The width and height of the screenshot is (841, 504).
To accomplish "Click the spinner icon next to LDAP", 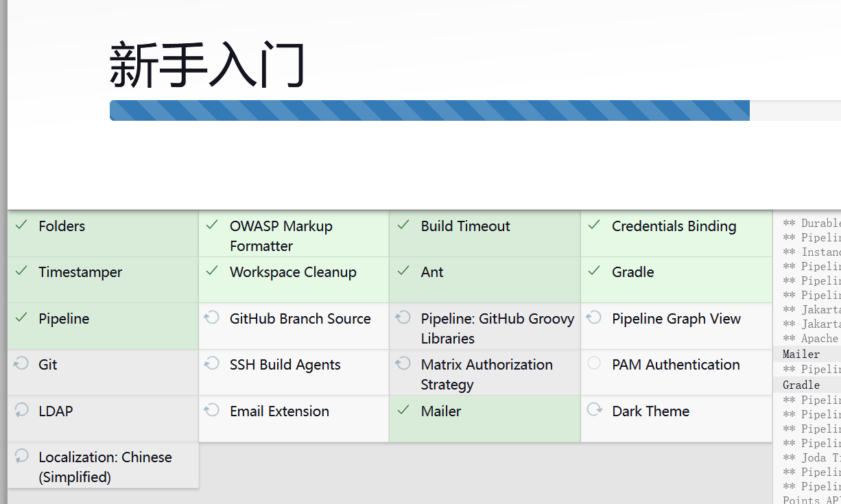I will point(21,410).
